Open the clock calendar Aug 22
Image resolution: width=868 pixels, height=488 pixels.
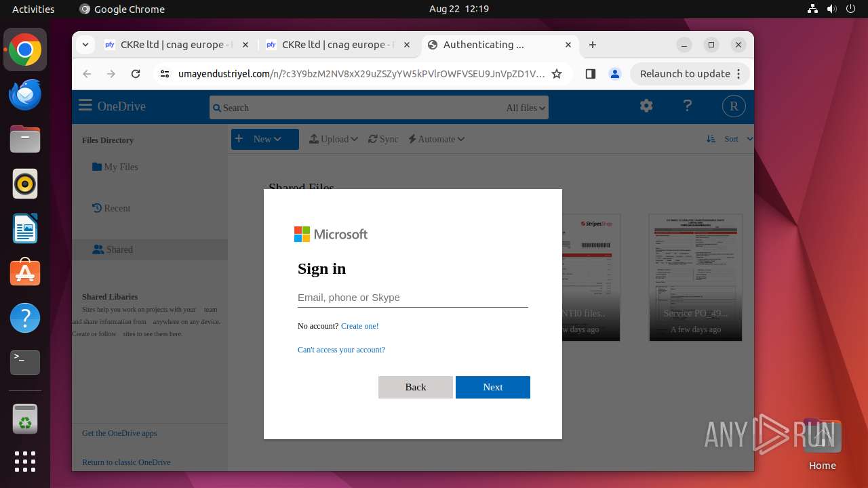click(x=459, y=9)
